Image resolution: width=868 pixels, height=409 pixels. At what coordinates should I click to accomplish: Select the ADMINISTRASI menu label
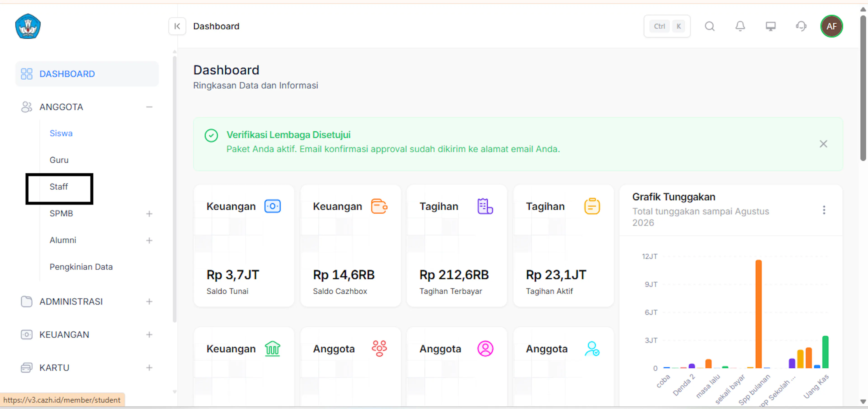pyautogui.click(x=71, y=302)
